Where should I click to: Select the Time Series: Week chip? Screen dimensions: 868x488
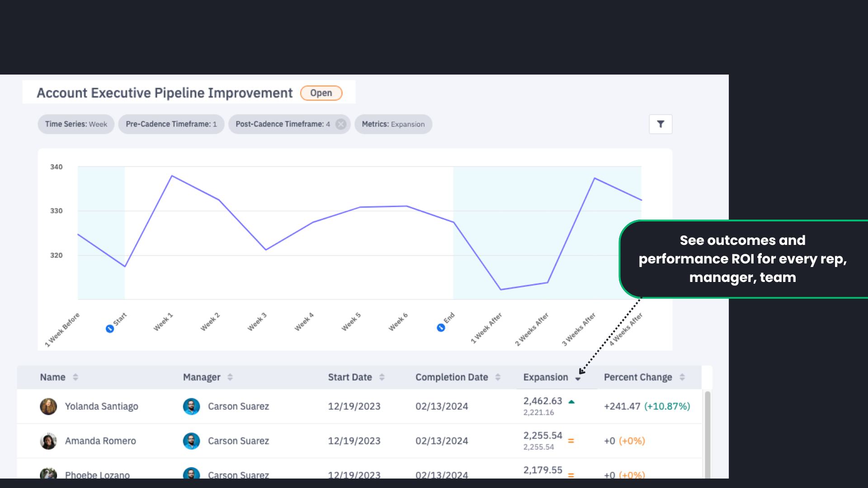(76, 124)
